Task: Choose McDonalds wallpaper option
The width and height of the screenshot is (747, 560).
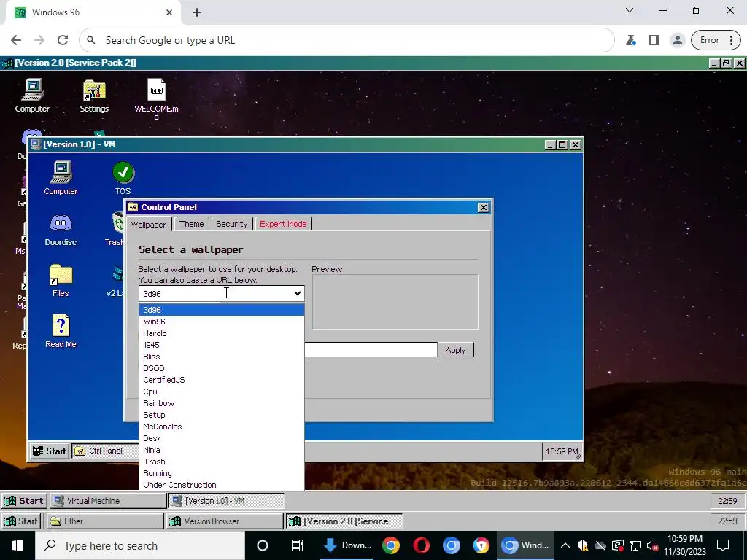Action: click(x=222, y=427)
